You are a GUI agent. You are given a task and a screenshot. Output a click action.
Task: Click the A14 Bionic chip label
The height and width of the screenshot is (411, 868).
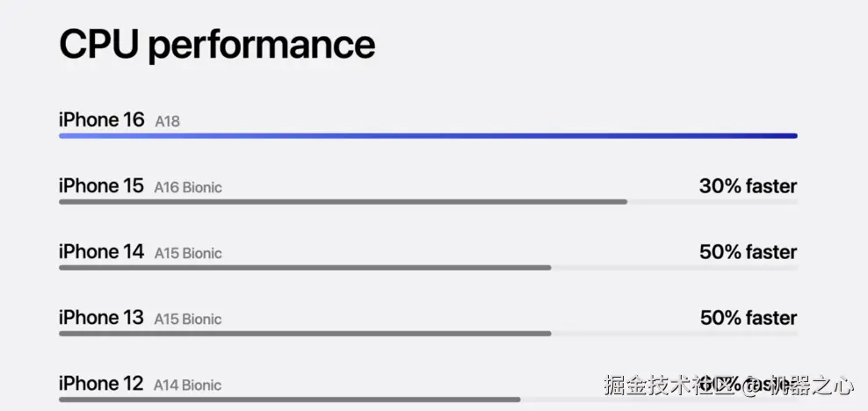tap(188, 385)
